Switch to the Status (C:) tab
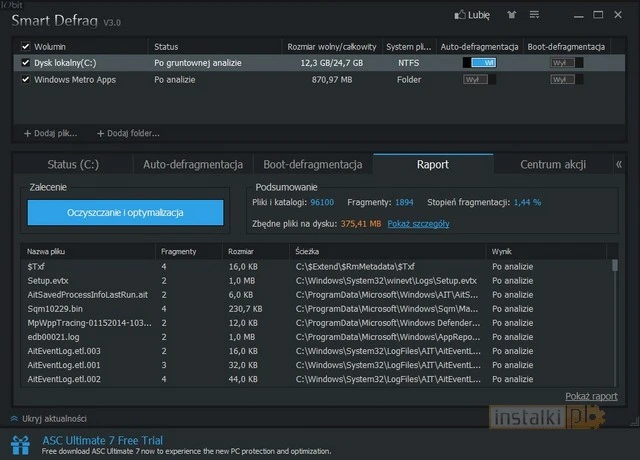 [x=73, y=164]
